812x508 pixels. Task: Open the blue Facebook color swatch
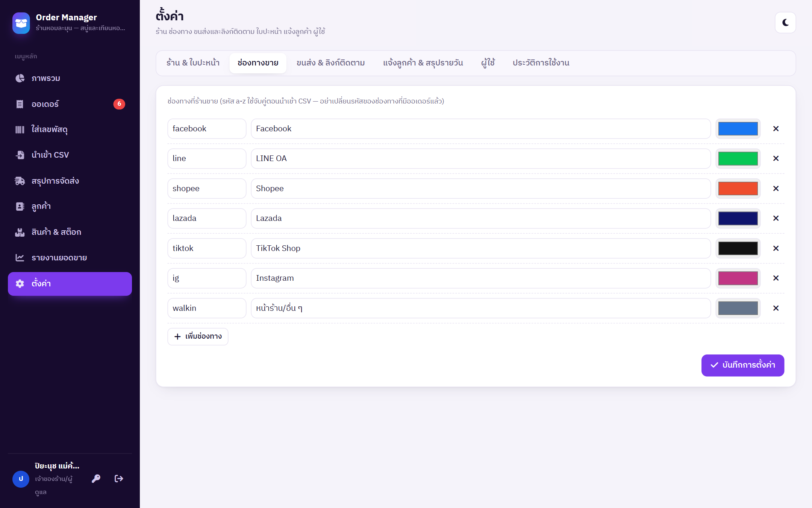click(738, 129)
